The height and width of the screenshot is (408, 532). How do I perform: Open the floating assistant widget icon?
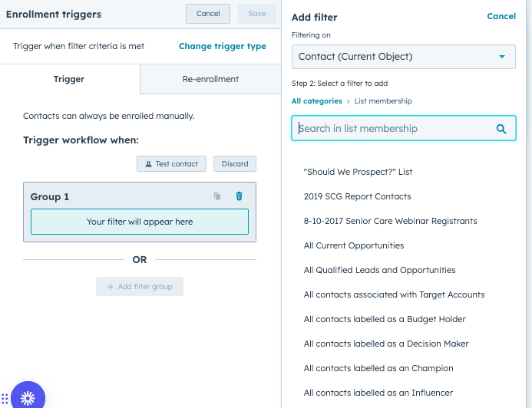(28, 397)
